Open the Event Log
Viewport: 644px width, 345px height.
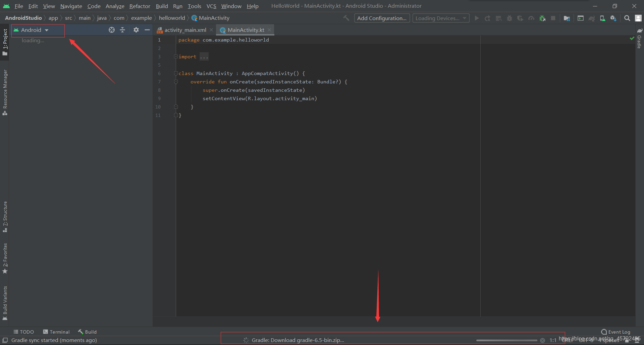click(615, 332)
